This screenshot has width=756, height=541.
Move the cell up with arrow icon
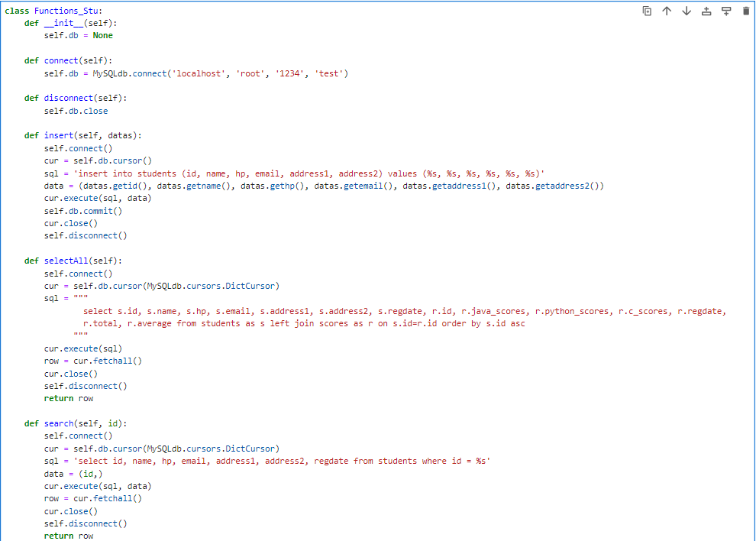pos(667,11)
